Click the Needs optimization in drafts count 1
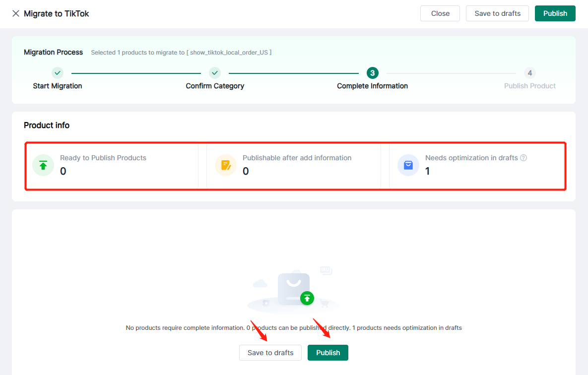The width and height of the screenshot is (588, 375). [x=428, y=172]
